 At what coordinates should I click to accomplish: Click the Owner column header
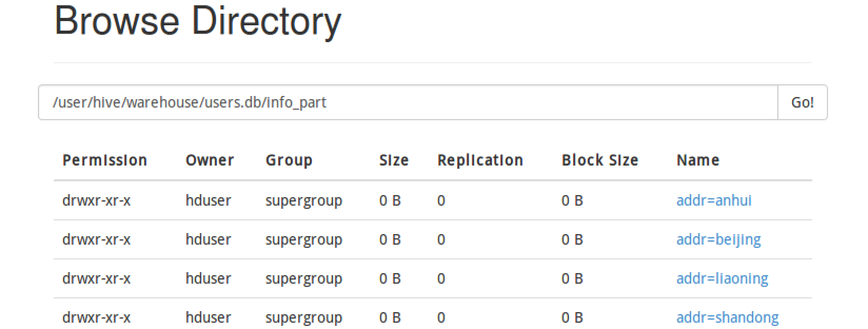coord(210,160)
